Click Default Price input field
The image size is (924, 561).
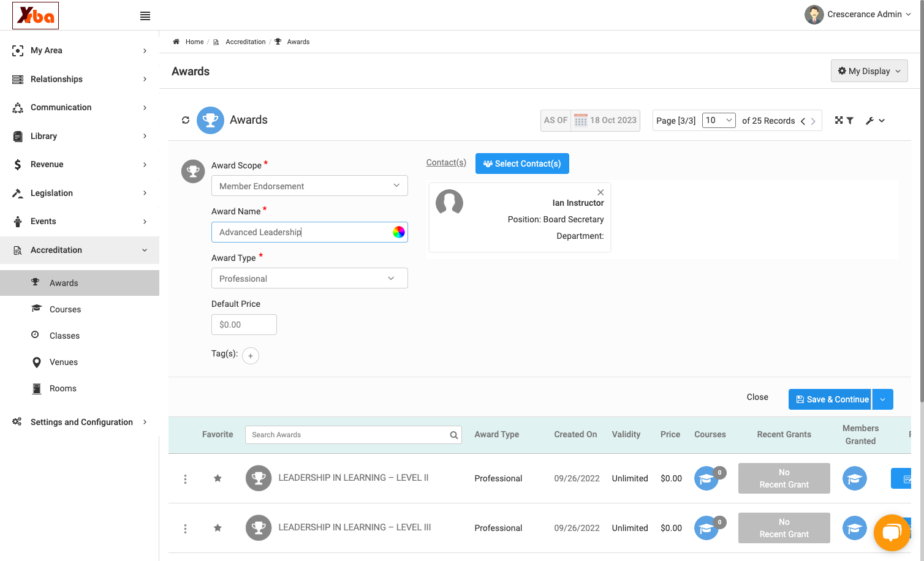point(244,325)
